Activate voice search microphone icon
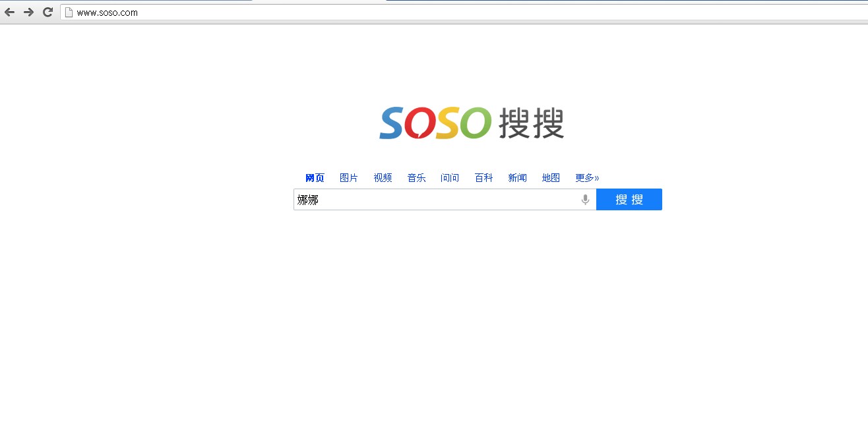The height and width of the screenshot is (445, 868). tap(585, 200)
